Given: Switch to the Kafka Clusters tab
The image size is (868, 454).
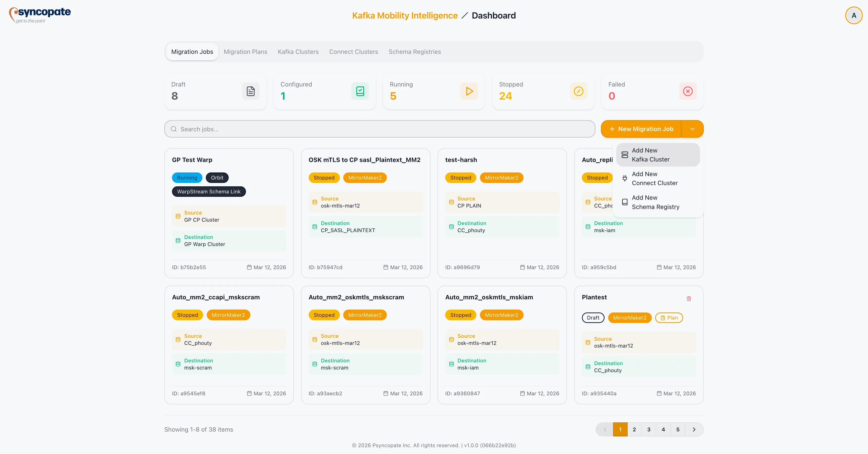Looking at the screenshot, I should point(298,51).
